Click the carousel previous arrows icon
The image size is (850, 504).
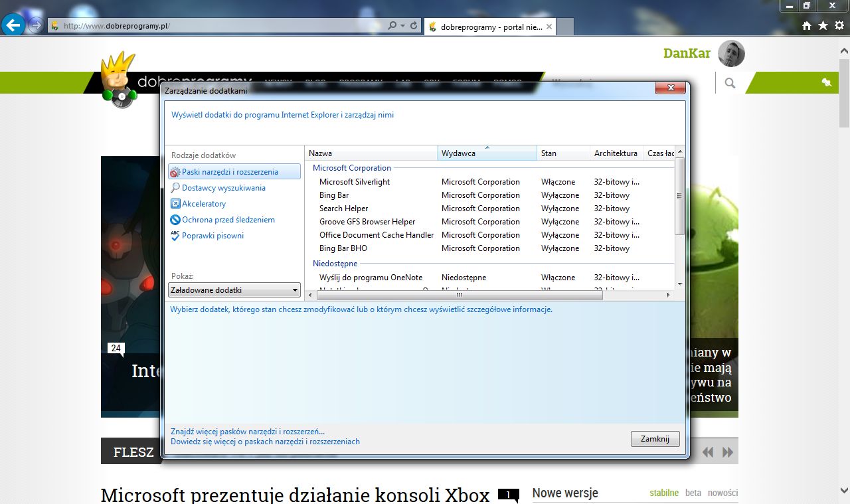pyautogui.click(x=708, y=452)
